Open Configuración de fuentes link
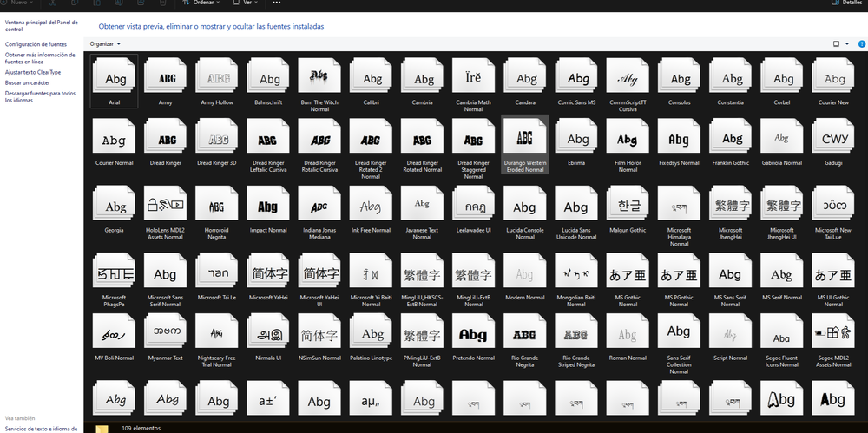 point(36,44)
